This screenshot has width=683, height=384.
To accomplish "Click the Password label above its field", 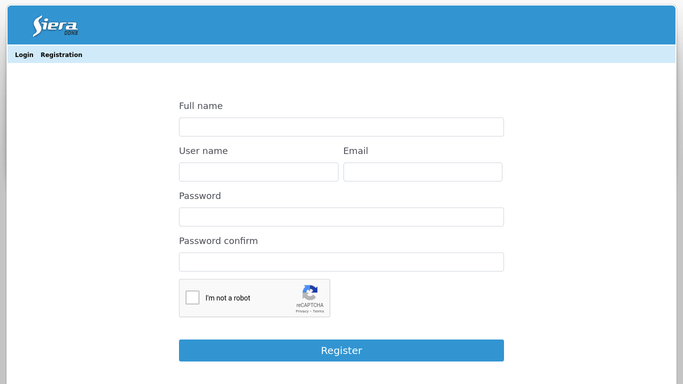I will click(200, 196).
